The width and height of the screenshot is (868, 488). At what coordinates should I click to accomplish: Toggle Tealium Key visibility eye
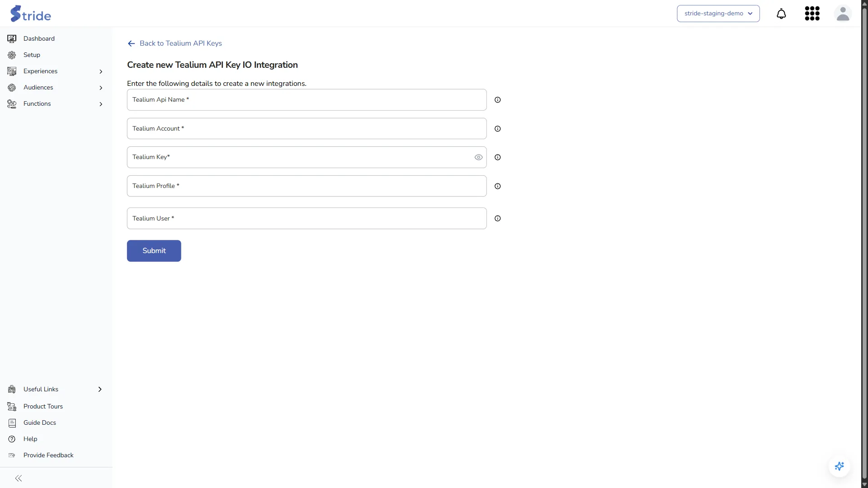pos(478,157)
